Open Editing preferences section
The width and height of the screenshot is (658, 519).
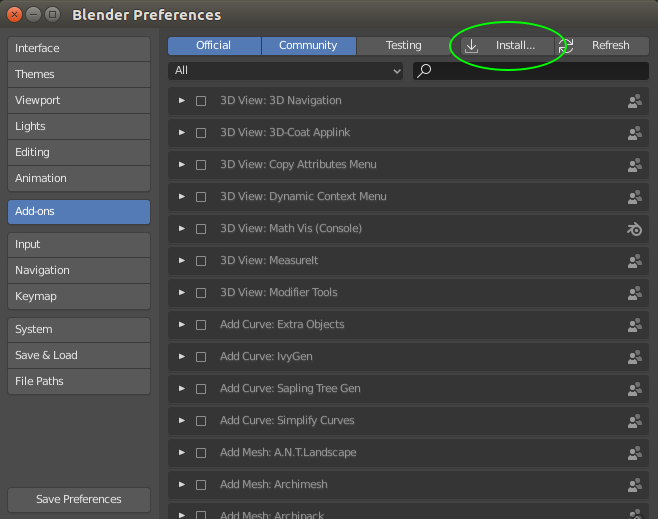click(79, 153)
